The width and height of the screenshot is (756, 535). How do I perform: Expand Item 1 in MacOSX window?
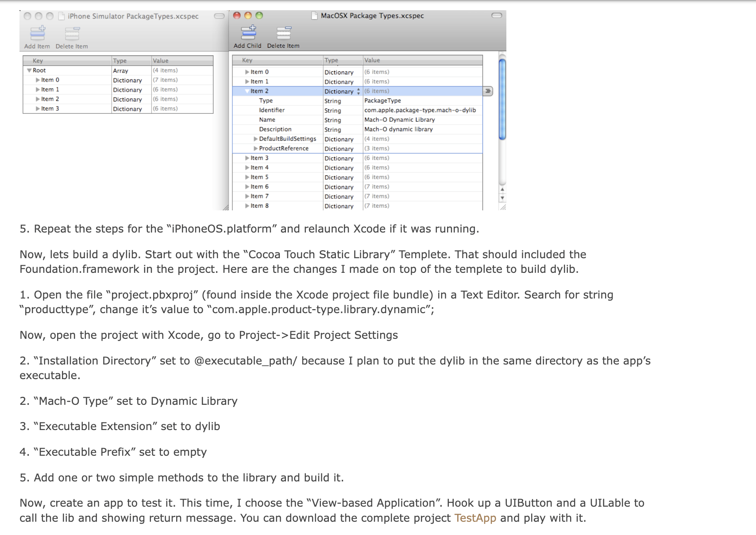(247, 81)
